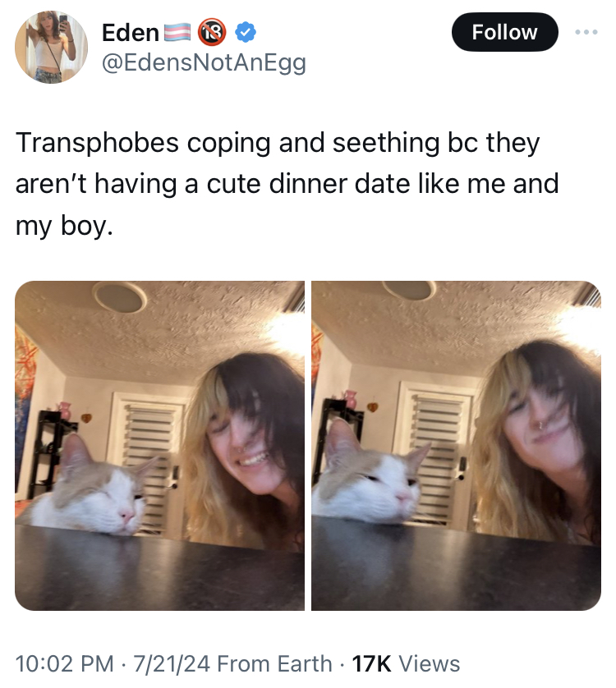The image size is (616, 688).
Task: Click the 10:02 PM timestamp
Action: [65, 663]
